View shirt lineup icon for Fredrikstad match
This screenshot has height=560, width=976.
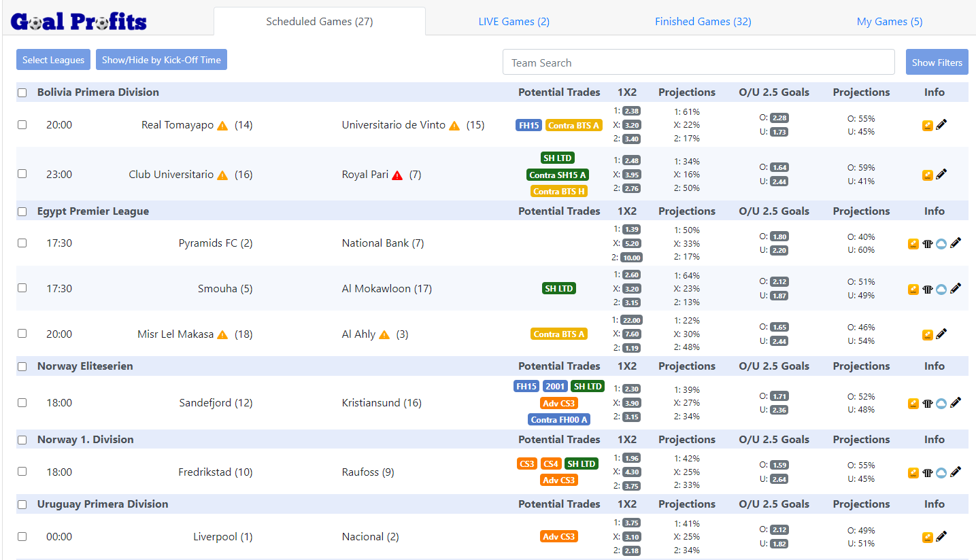pos(928,472)
